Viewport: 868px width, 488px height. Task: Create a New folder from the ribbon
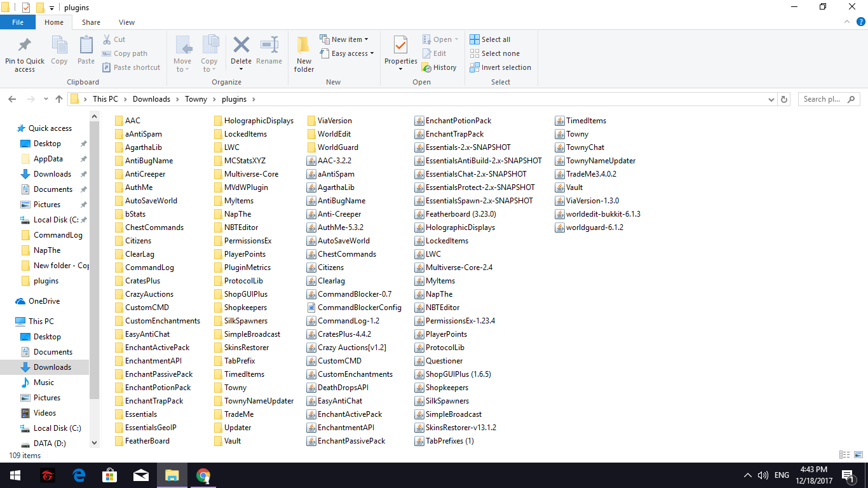point(304,54)
